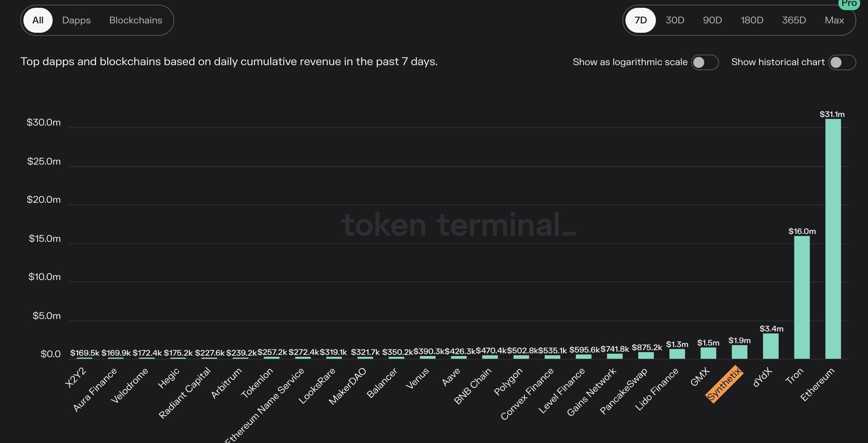Open the Max time range
Screen dimensions: 868x443
[x=834, y=20]
